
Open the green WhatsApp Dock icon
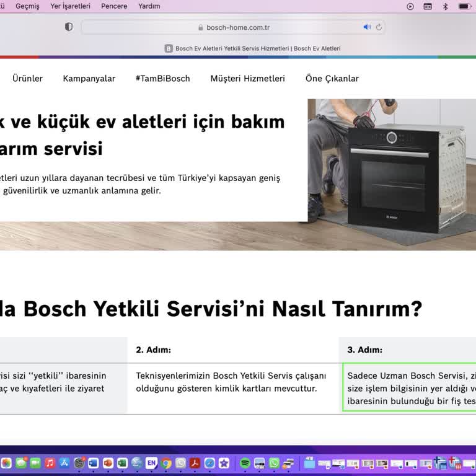pyautogui.click(x=274, y=463)
